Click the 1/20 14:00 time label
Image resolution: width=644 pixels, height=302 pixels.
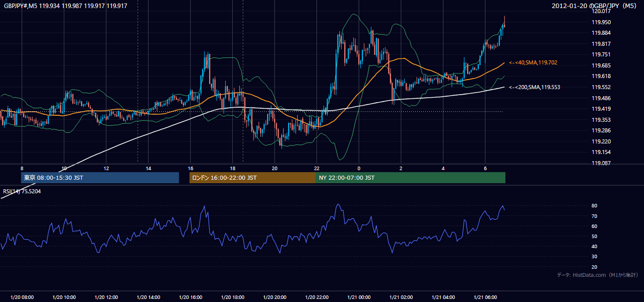[148, 297]
